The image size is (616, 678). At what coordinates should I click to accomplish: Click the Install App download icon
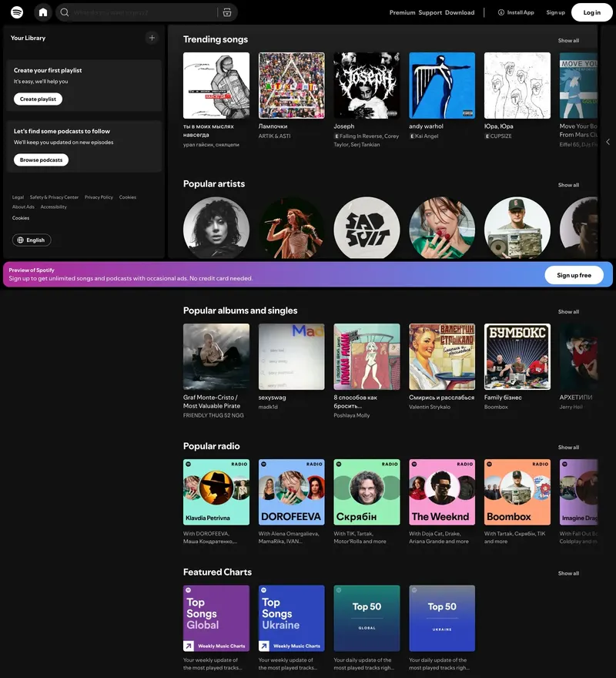tap(501, 12)
